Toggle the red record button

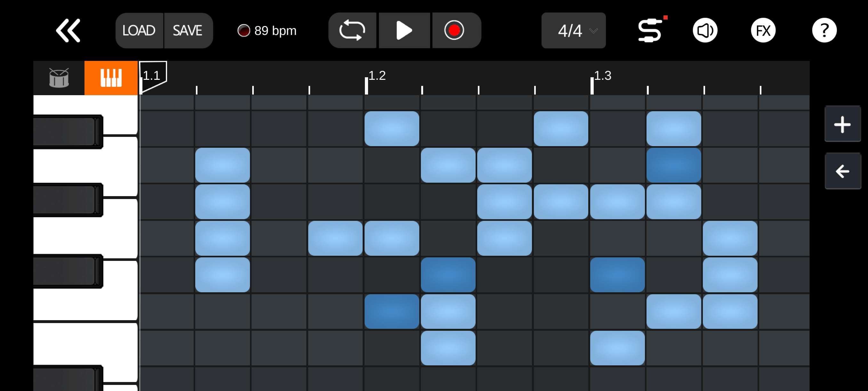click(454, 30)
